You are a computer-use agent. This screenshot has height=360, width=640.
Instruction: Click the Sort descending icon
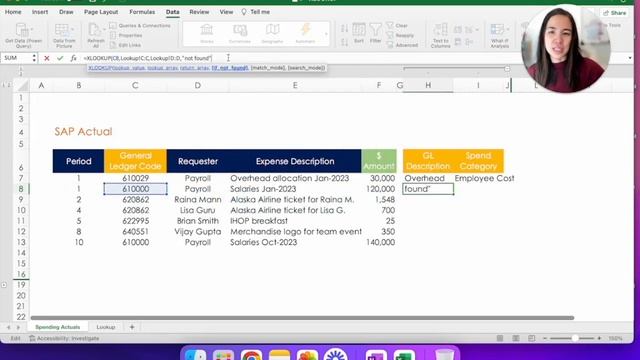(x=344, y=42)
